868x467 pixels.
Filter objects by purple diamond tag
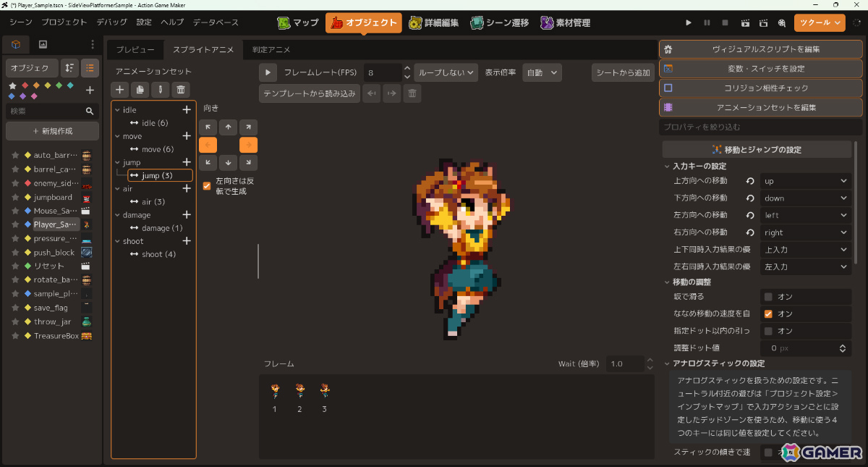(23, 96)
